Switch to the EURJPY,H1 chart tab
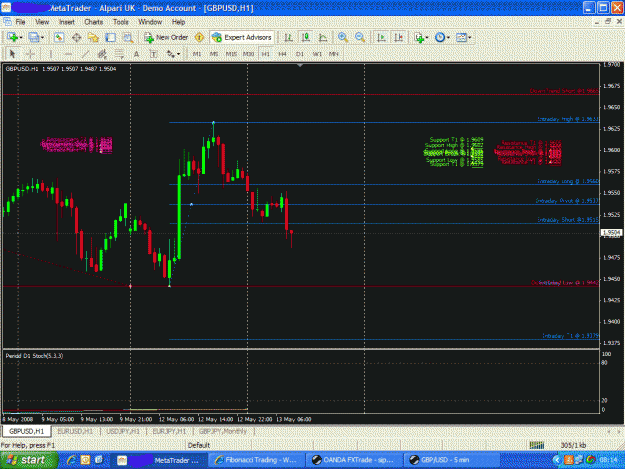The height and width of the screenshot is (469, 625). click(x=169, y=432)
